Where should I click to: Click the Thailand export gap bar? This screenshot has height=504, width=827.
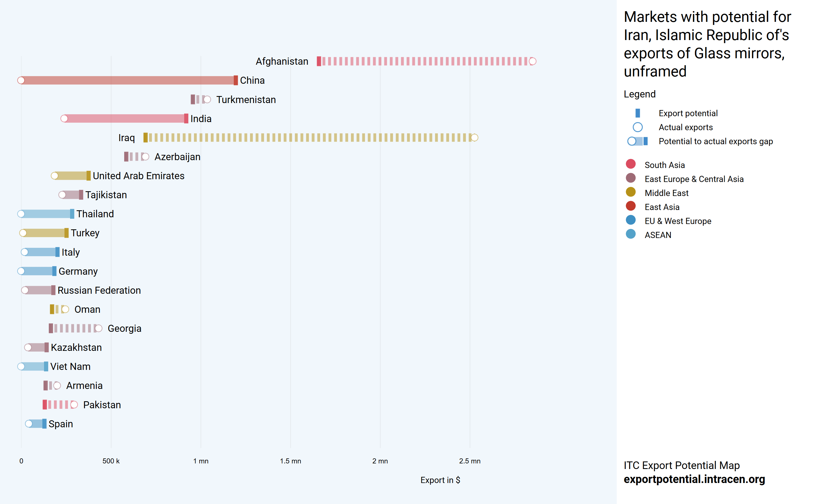[46, 214]
